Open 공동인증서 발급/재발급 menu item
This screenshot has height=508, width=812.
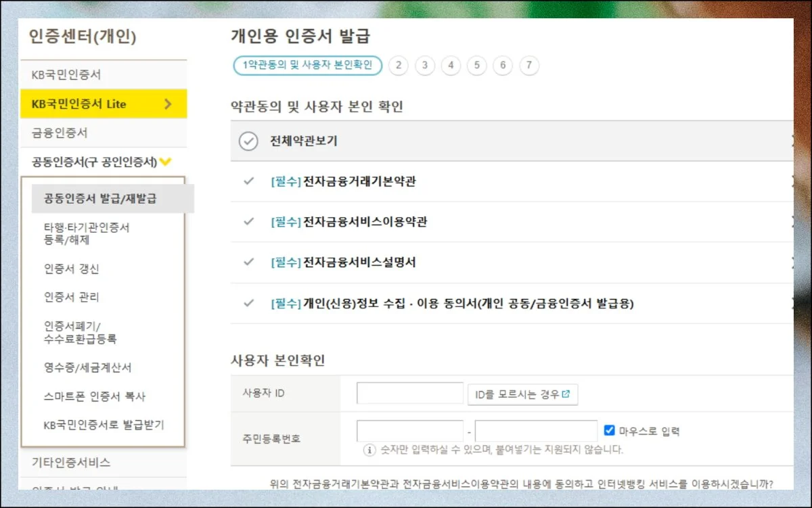point(101,199)
